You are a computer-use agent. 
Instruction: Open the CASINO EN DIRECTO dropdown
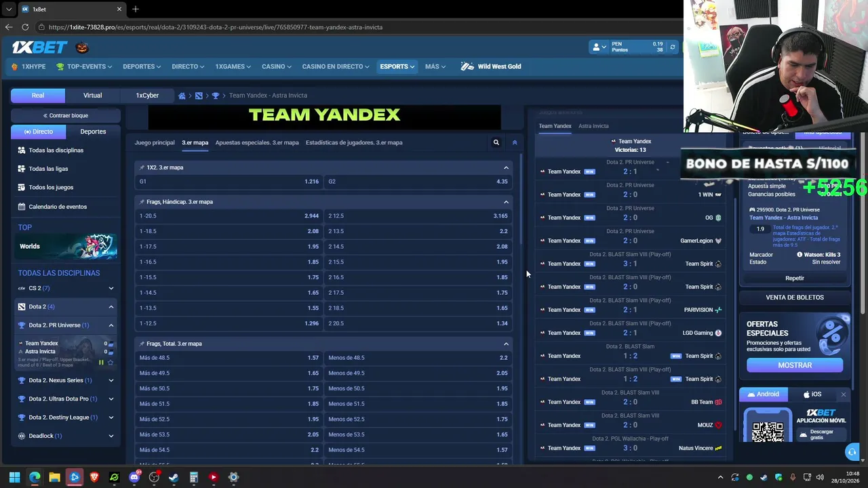(x=336, y=66)
